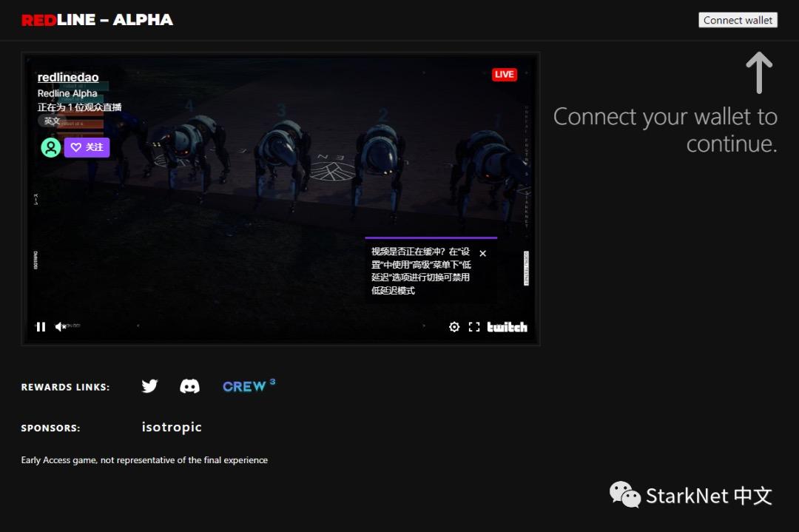
Task: Open the video player settings gear
Action: point(454,327)
